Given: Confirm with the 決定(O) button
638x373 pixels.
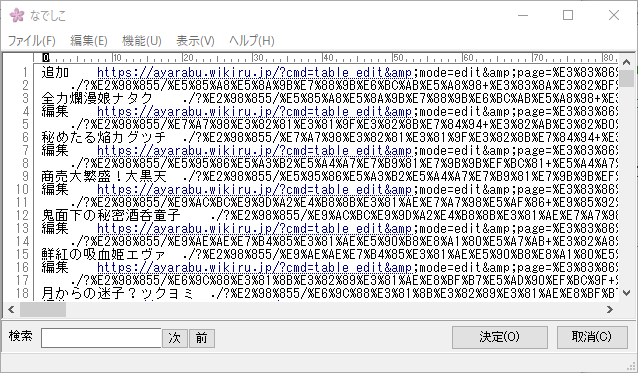Looking at the screenshot, I should (499, 337).
